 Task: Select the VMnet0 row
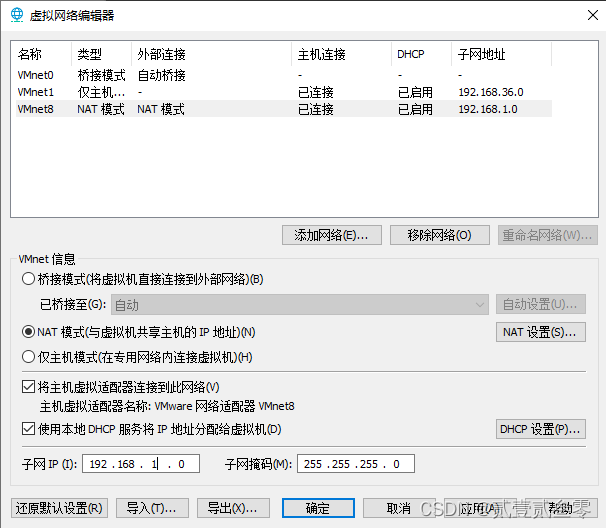[x=284, y=75]
